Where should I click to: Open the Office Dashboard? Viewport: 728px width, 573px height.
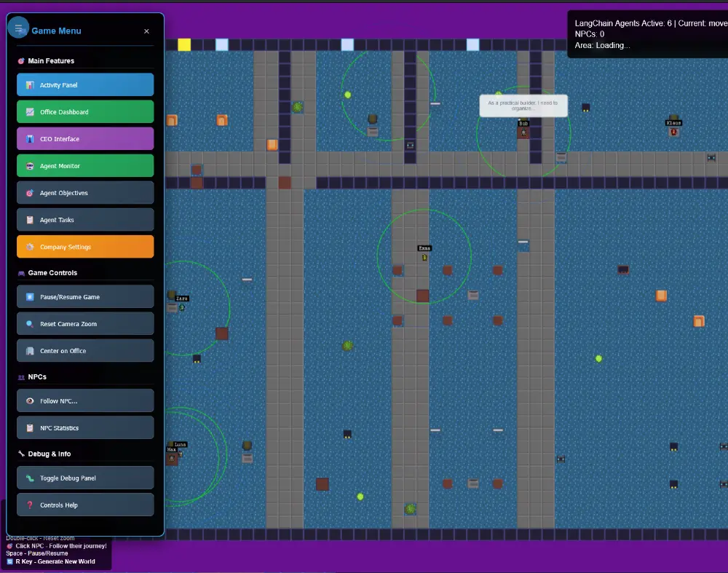coord(85,112)
